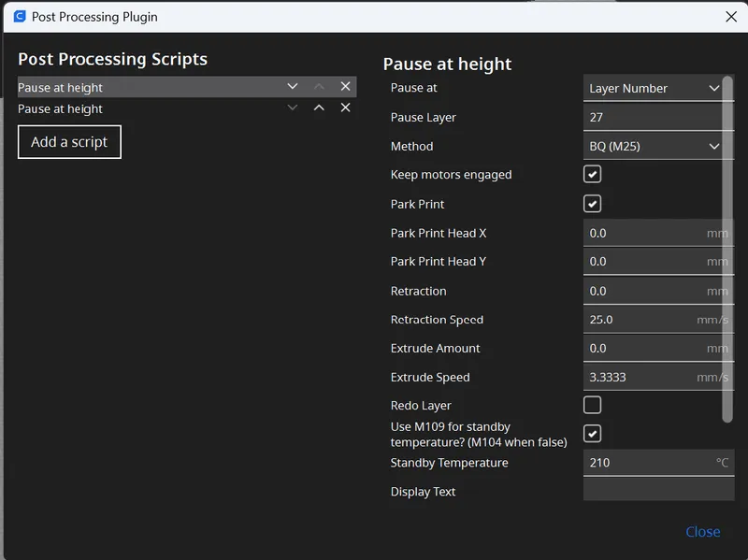This screenshot has height=560, width=748.
Task: Close the Post Processing Plugin window
Action: 731,17
